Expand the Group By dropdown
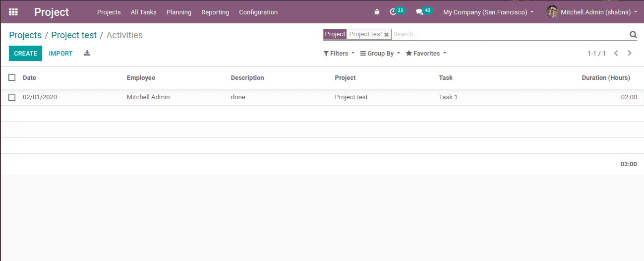The height and width of the screenshot is (261, 644). [x=380, y=53]
